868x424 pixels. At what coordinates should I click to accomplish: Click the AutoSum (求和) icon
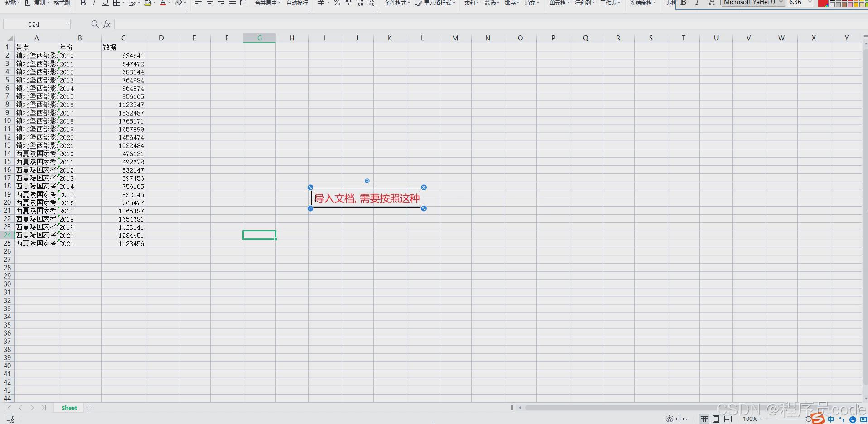[x=469, y=3]
